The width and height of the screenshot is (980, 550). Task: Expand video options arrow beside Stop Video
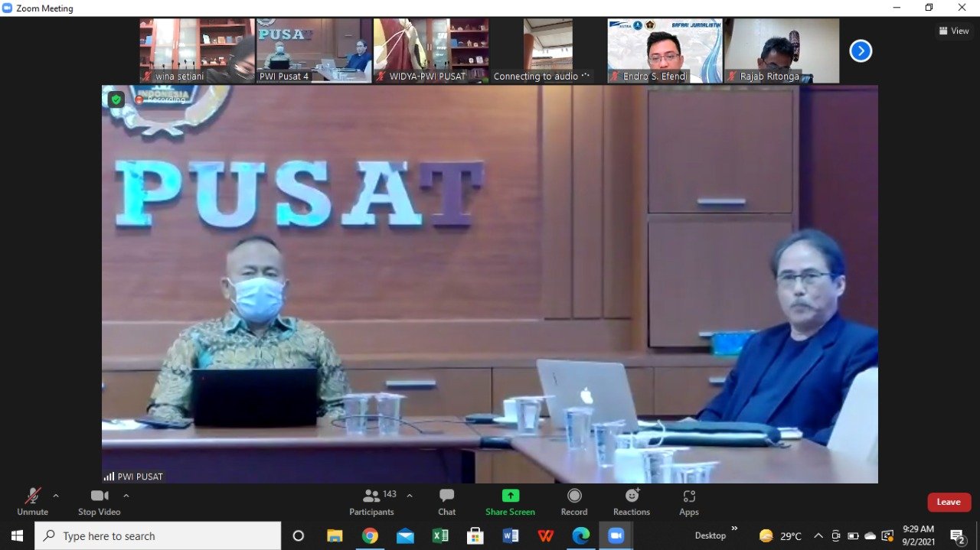(x=126, y=496)
